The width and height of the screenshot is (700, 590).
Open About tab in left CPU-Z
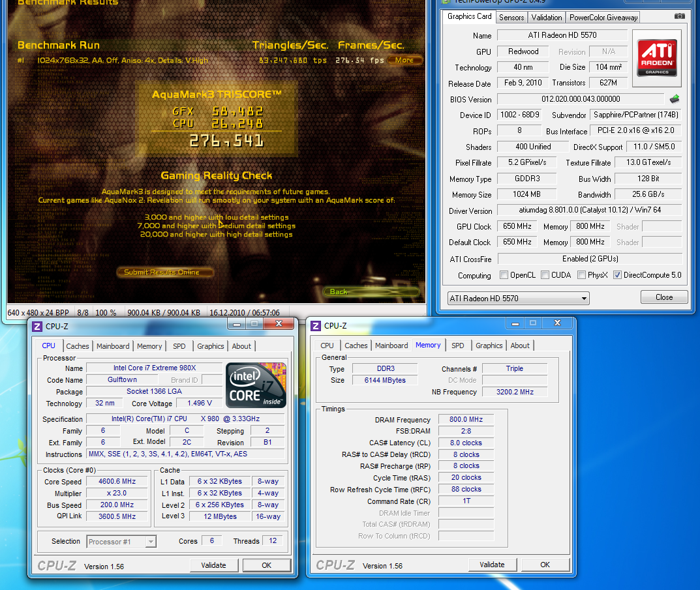241,346
